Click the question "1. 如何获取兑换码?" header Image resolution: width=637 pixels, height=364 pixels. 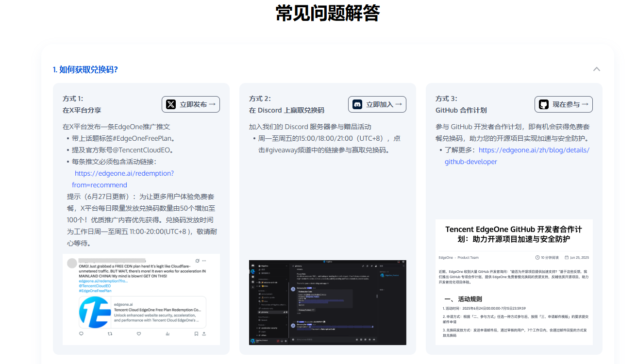point(85,69)
